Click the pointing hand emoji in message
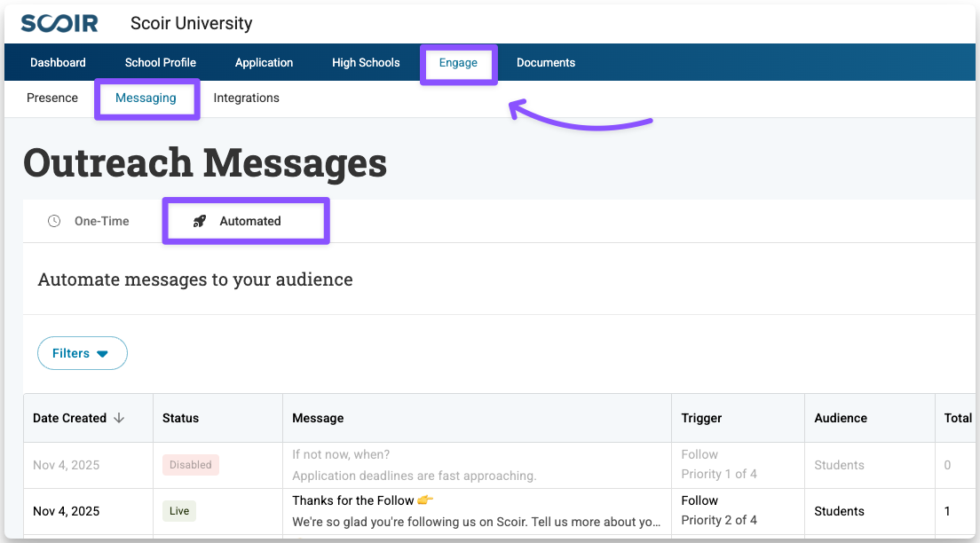 click(425, 500)
